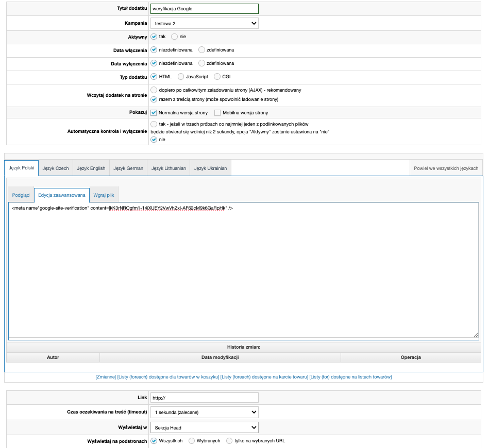This screenshot has width=489, height=448.
Task: Switch to Język English tab
Action: [x=91, y=168]
